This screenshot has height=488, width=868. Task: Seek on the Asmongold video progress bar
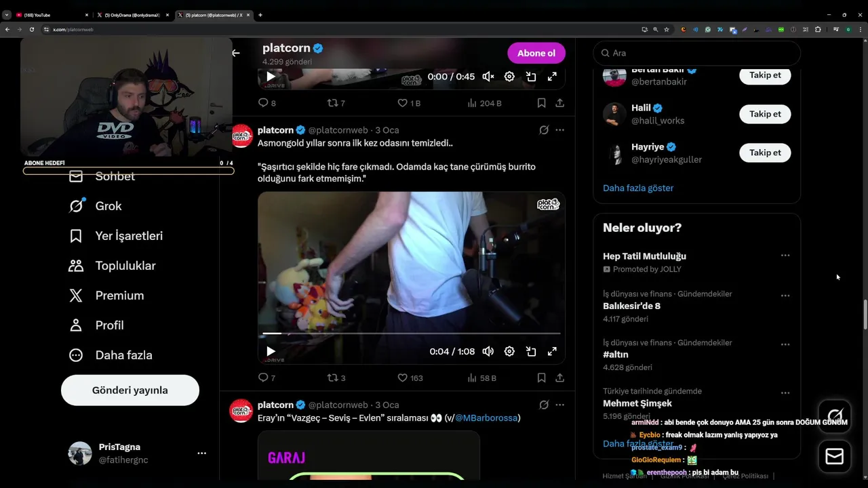(x=412, y=333)
